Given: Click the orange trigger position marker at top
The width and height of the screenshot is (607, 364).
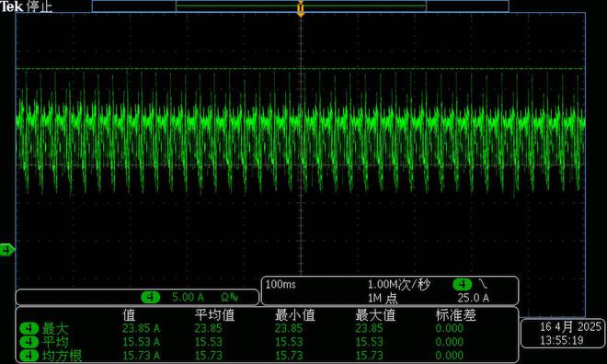Looking at the screenshot, I should click(301, 8).
